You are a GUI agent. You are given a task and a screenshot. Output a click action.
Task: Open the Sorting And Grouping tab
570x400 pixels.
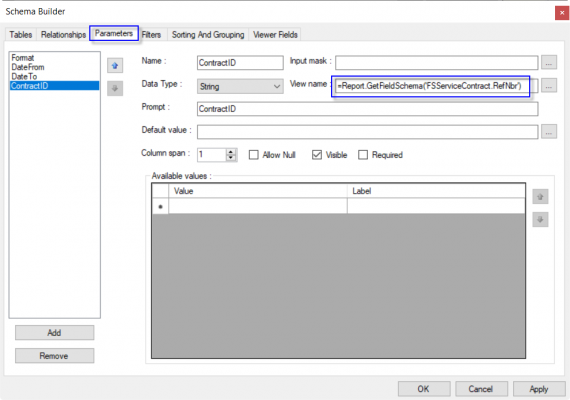pyautogui.click(x=208, y=35)
